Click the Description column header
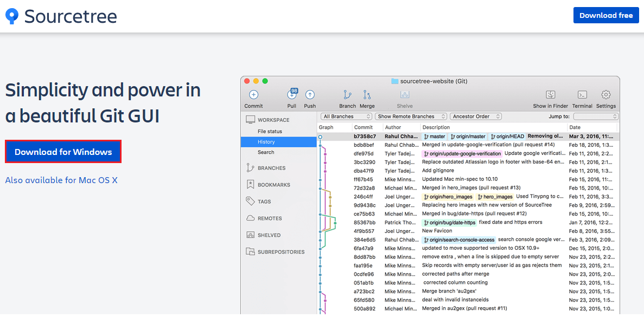 coord(436,128)
